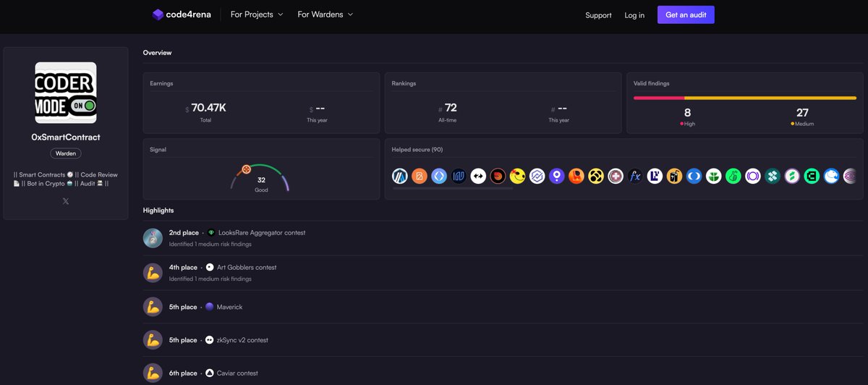Select the yellow icon with black circles

pos(595,176)
